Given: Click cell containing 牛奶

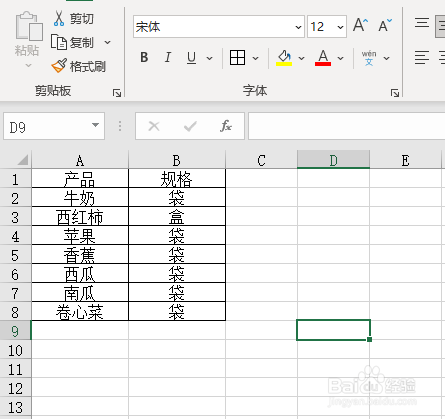Looking at the screenshot, I should coord(80,198).
